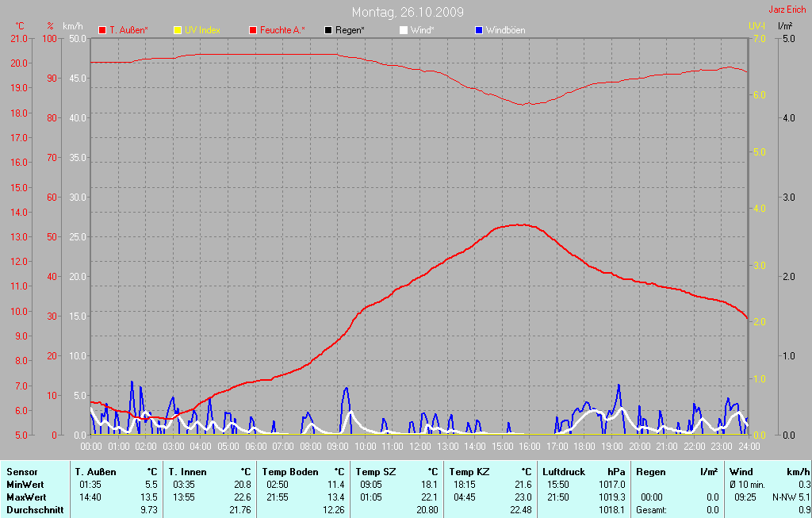Click the white Wind legend swatch
The height and width of the screenshot is (518, 812).
[x=403, y=30]
